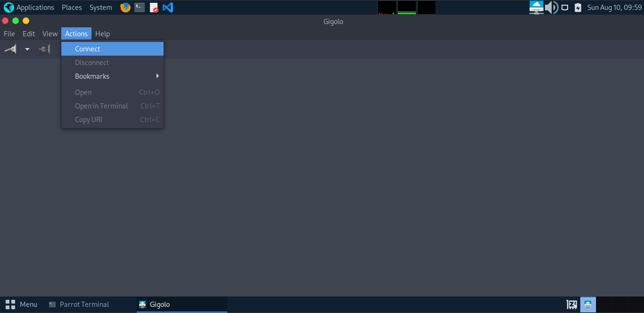Viewport: 644px width, 313px height.
Task: Open the Places menu in top panel
Action: (x=72, y=8)
